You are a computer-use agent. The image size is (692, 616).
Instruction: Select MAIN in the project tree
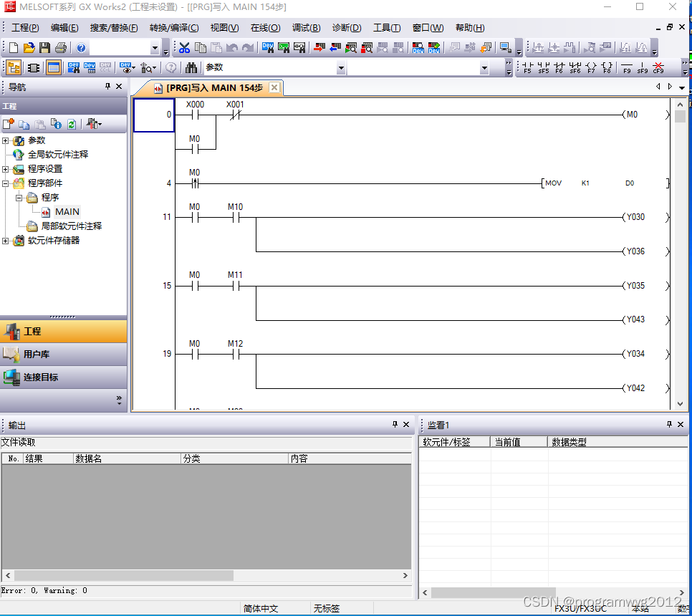(x=67, y=212)
